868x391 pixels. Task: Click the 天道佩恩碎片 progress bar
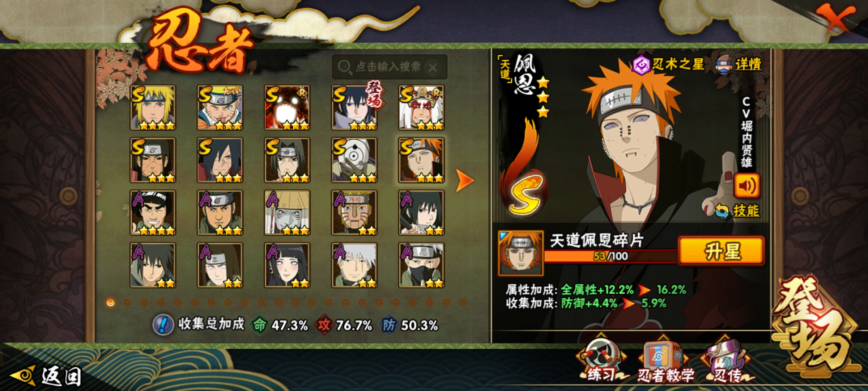[610, 256]
